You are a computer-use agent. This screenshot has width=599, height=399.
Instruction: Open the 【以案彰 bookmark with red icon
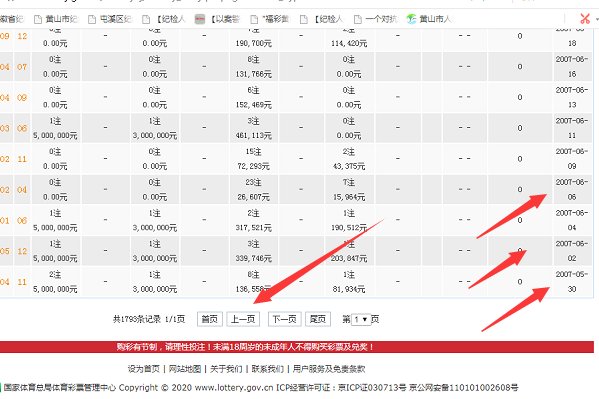(217, 19)
